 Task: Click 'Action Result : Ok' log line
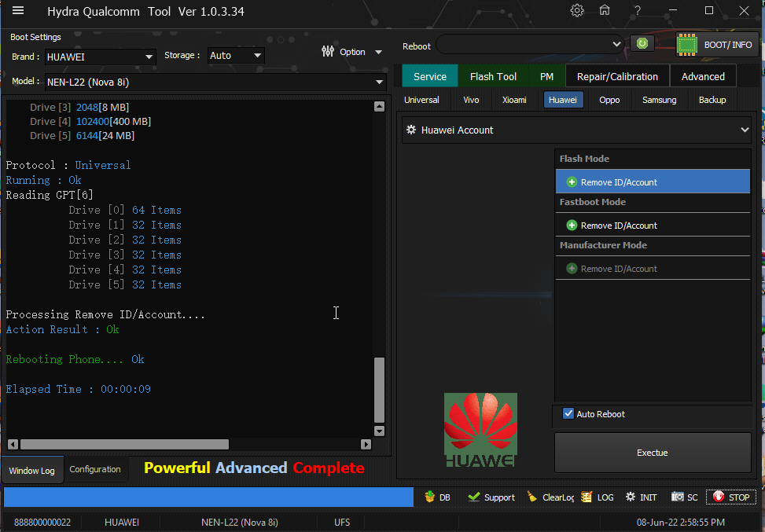tap(62, 329)
